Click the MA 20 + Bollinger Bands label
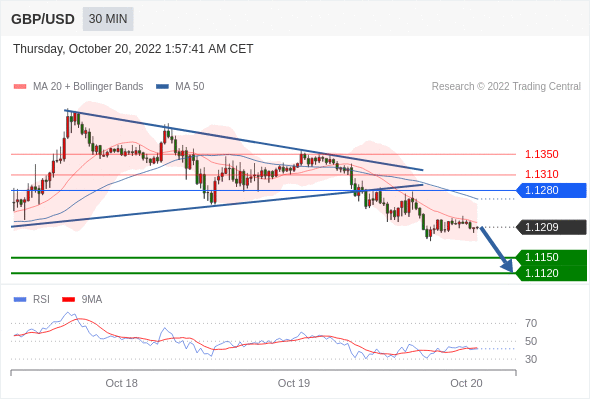The image size is (590, 400). pos(88,87)
